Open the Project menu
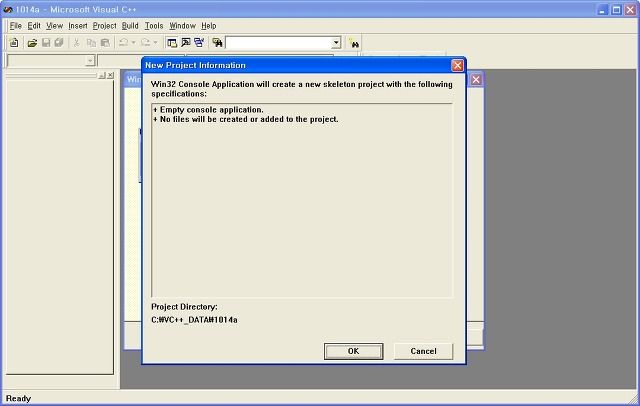Image resolution: width=640 pixels, height=406 pixels. tap(104, 26)
